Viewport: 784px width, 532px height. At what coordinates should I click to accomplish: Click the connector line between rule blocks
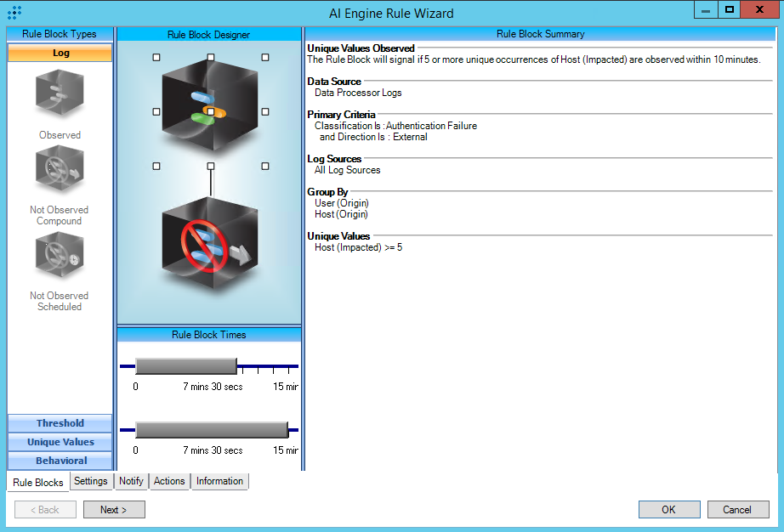point(210,183)
